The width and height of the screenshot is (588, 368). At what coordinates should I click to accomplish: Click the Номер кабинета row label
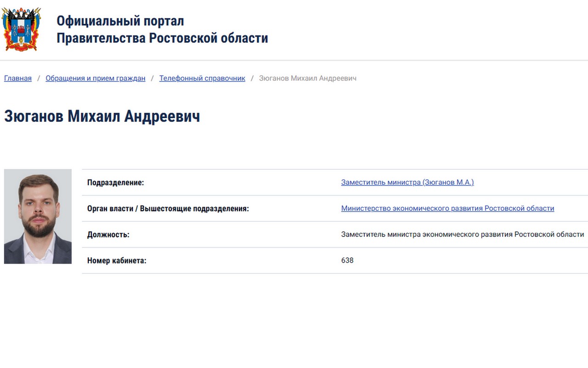point(117,261)
